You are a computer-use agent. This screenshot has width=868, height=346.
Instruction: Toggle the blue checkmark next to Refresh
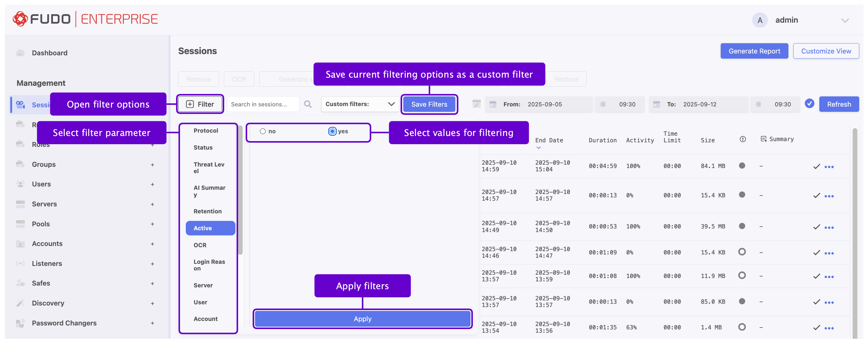coord(809,104)
